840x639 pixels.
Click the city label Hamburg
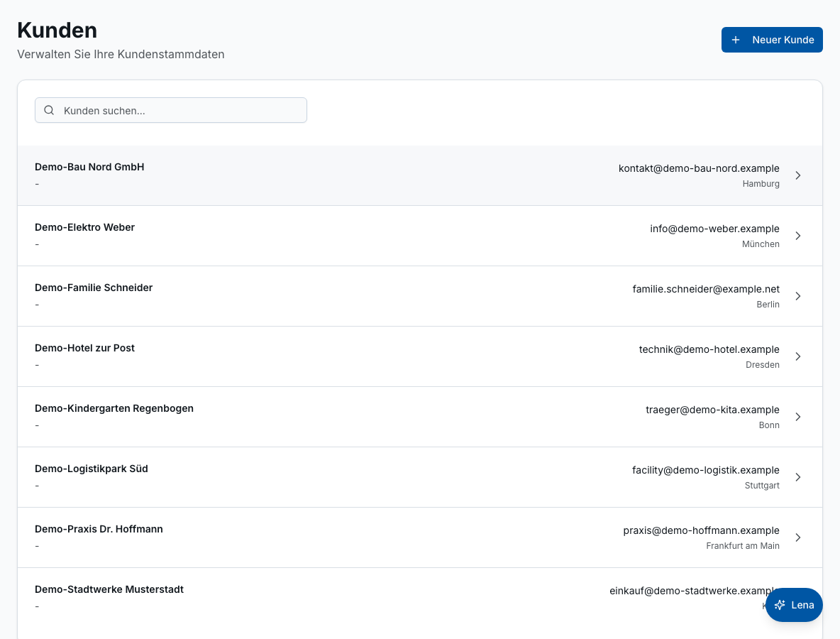761,184
